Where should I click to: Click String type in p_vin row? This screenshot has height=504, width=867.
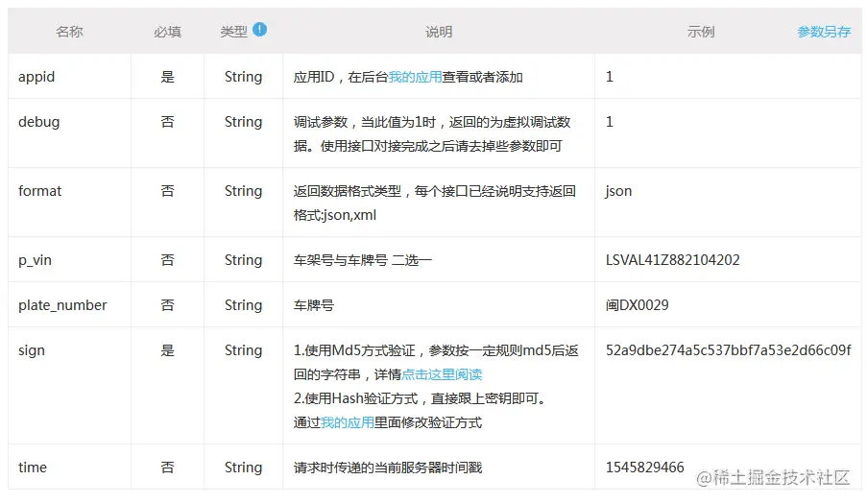coord(243,260)
